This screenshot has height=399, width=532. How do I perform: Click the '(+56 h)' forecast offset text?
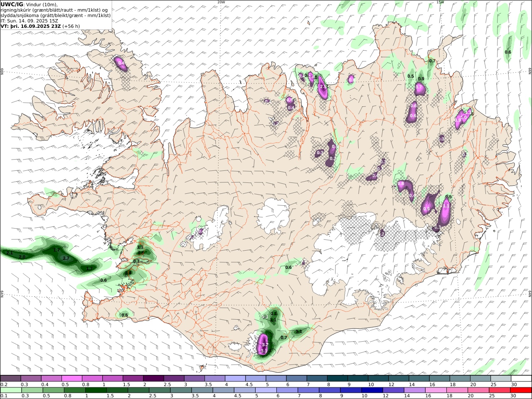tap(71, 26)
